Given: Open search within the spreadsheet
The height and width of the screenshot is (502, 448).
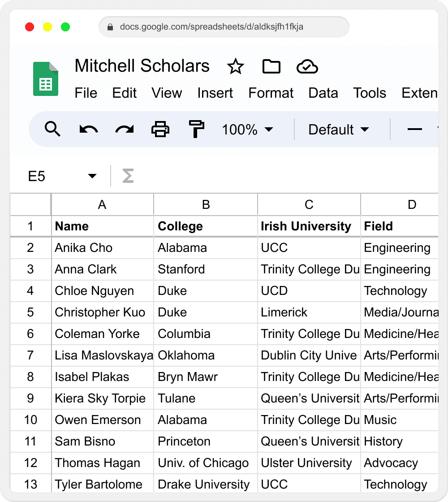Looking at the screenshot, I should [x=53, y=130].
